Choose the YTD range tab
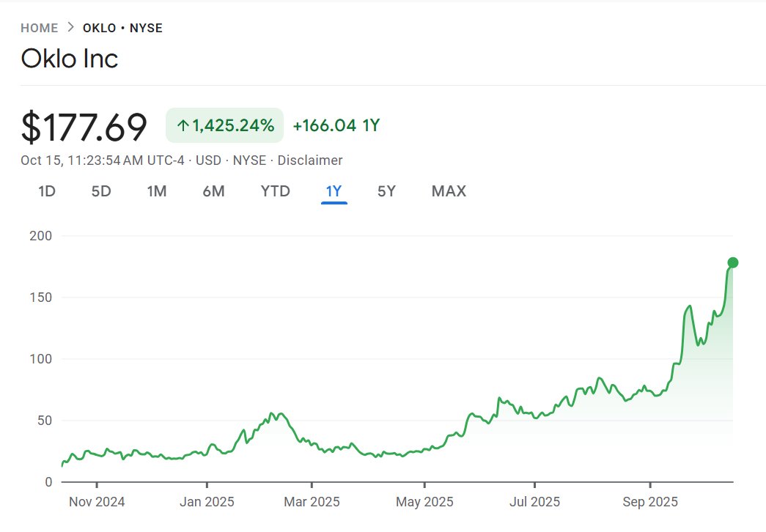This screenshot has height=532, width=766. coord(276,191)
